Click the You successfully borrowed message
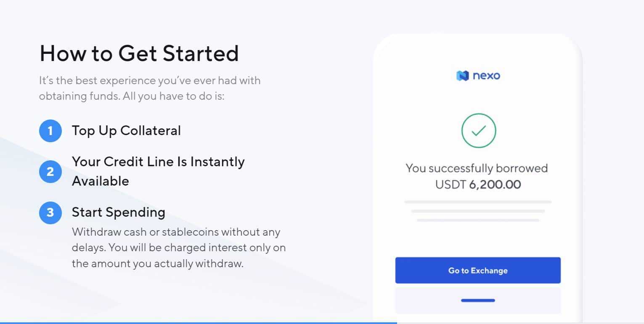This screenshot has height=324, width=644. pos(477,168)
